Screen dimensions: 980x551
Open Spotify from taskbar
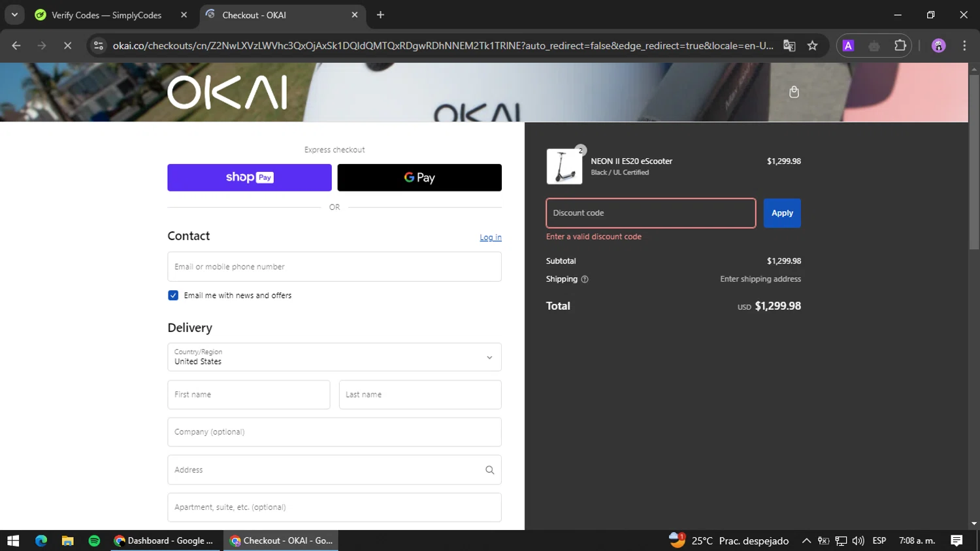click(94, 541)
